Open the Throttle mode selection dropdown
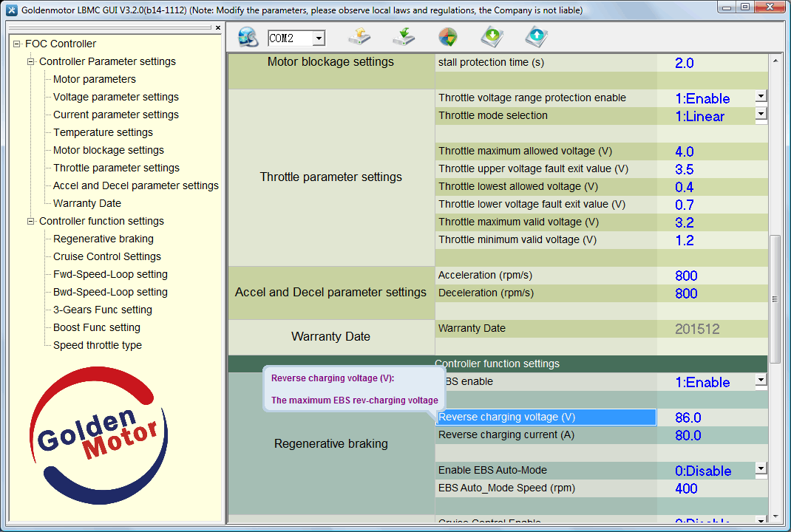Image resolution: width=791 pixels, height=532 pixels. coord(761,114)
